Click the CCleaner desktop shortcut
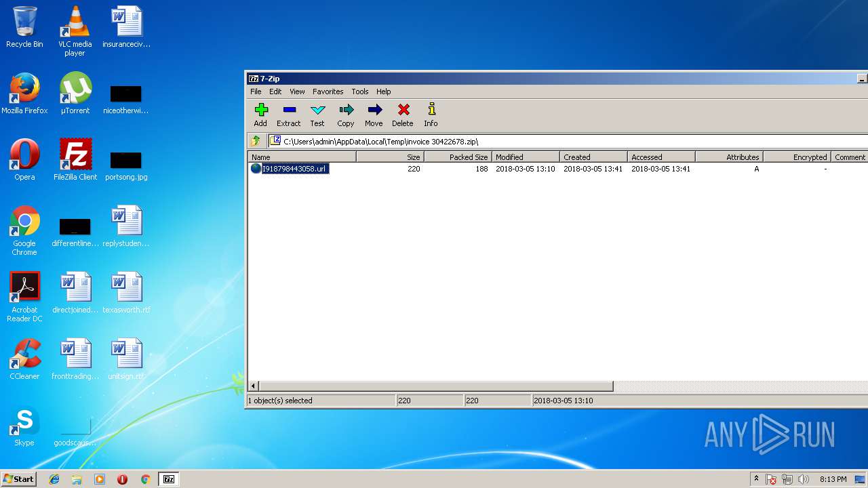The height and width of the screenshot is (488, 868). [x=24, y=359]
